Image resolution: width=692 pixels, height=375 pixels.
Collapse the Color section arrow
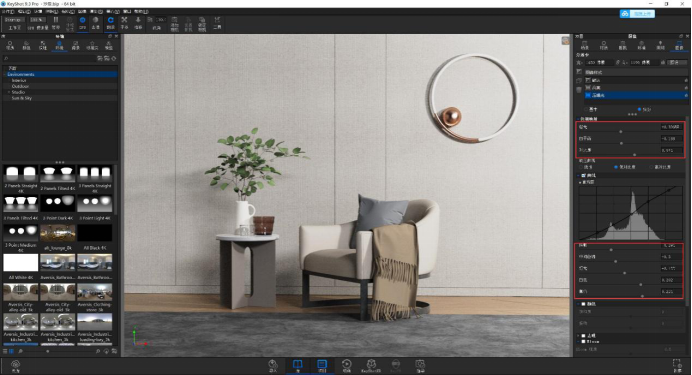click(x=578, y=304)
